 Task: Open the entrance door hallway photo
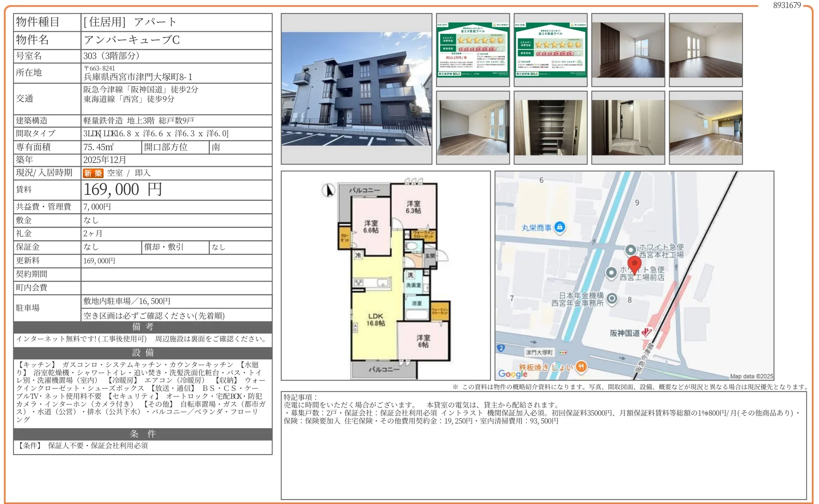tap(628, 127)
